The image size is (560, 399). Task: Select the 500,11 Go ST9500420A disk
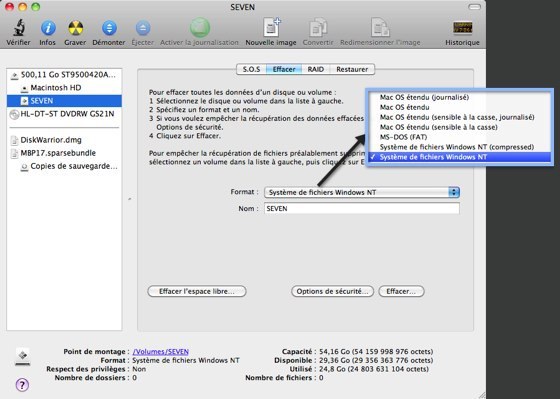coord(64,75)
